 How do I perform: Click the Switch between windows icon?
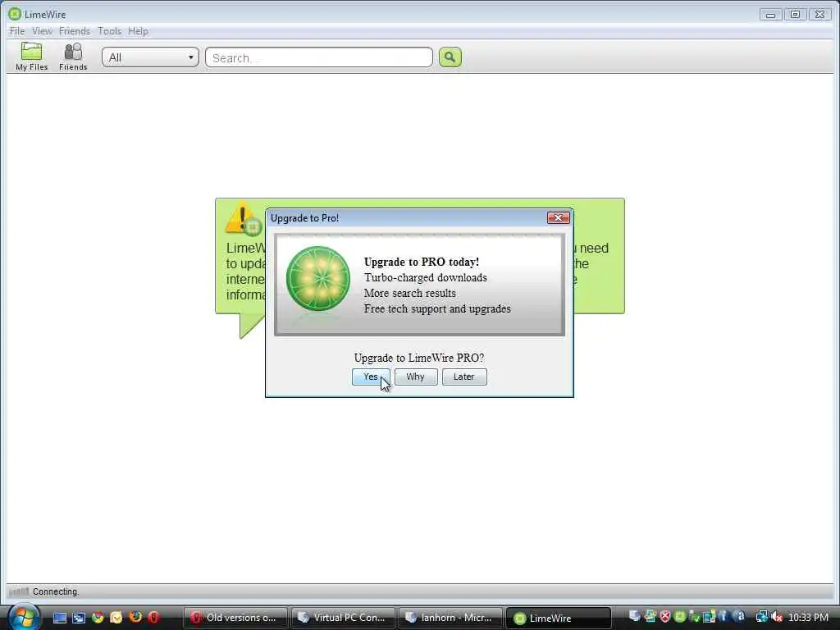79,618
